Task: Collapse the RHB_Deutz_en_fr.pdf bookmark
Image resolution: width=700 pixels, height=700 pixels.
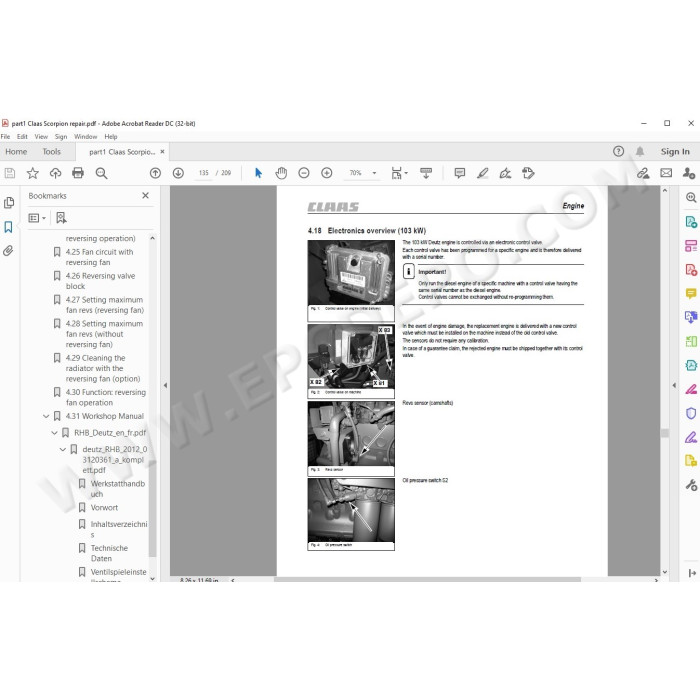Action: tap(54, 433)
